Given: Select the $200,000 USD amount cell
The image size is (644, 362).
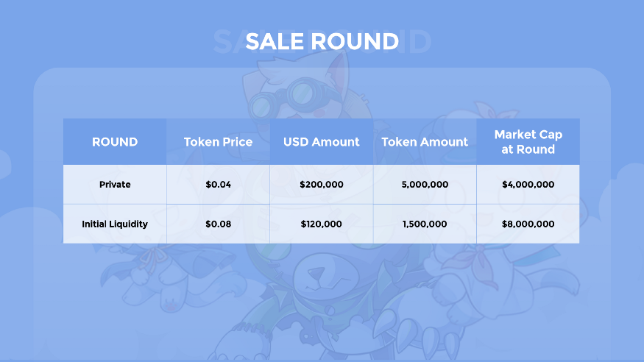Looking at the screenshot, I should pyautogui.click(x=321, y=184).
